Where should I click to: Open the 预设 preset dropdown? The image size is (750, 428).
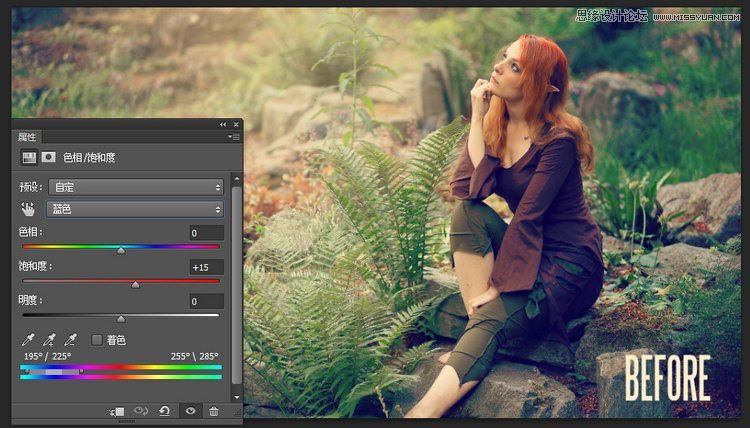(135, 187)
